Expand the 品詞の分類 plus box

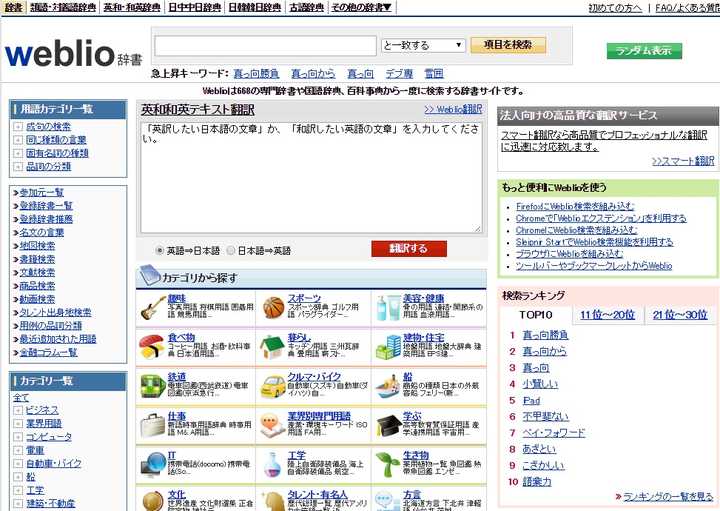pos(18,167)
